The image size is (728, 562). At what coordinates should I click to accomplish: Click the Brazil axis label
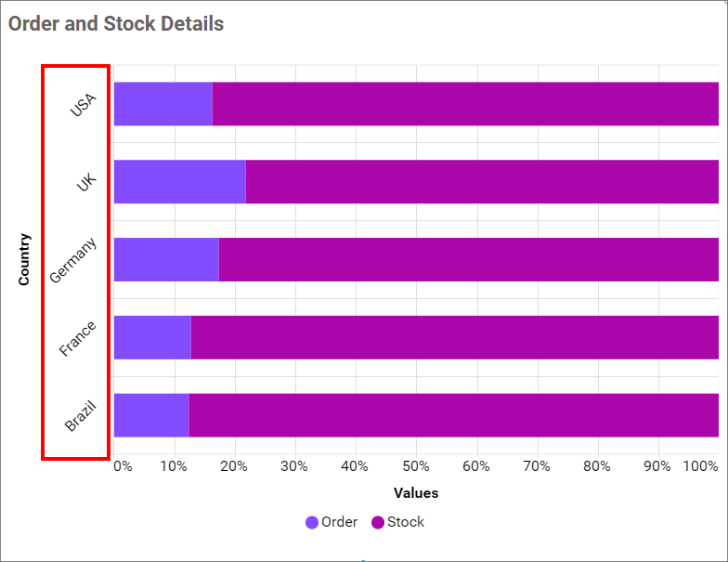[81, 414]
